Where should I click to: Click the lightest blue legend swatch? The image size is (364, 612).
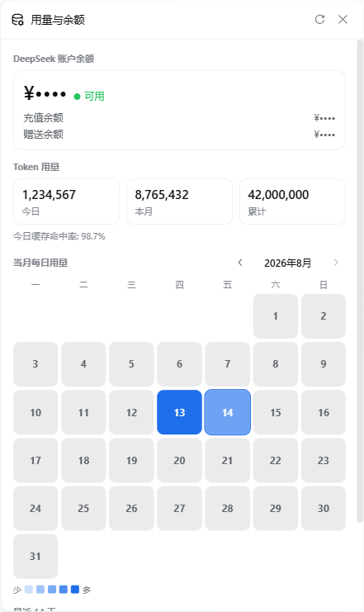(x=29, y=590)
